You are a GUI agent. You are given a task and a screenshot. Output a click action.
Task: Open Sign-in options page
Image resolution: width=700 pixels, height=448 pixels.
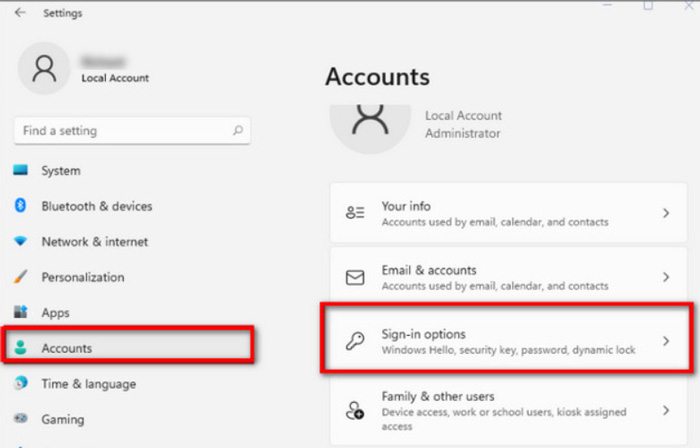[x=508, y=339]
